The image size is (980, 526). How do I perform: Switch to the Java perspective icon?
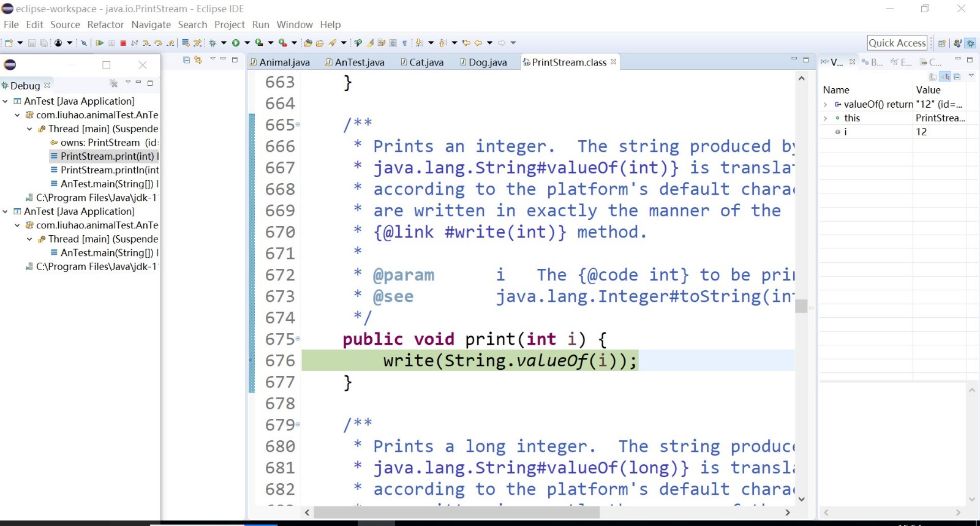[957, 43]
